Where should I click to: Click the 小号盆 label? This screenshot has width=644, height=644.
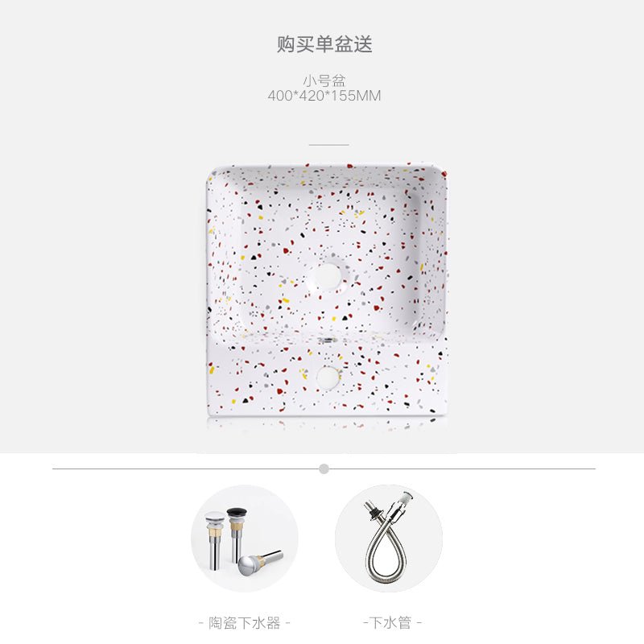(x=324, y=80)
